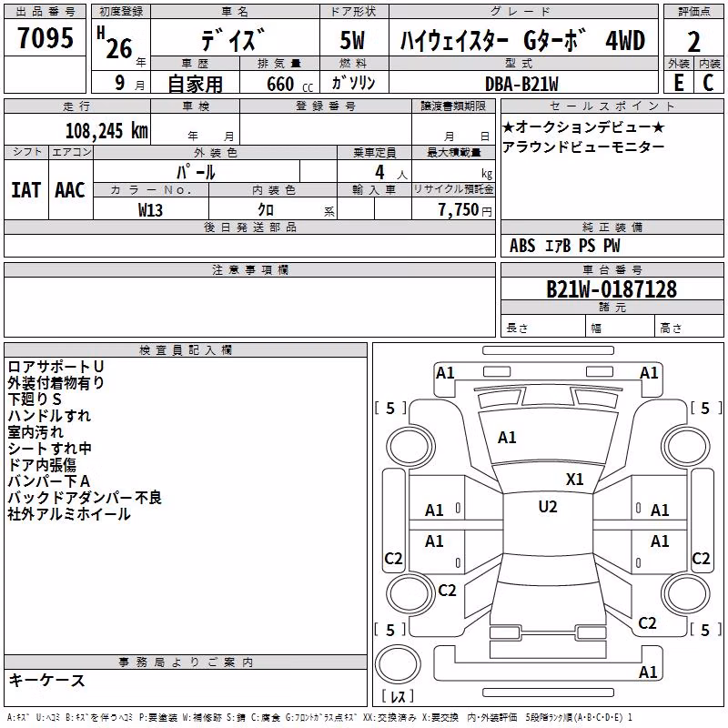The image size is (728, 728).
Task: Click the usage history 自家用
Action: [195, 84]
